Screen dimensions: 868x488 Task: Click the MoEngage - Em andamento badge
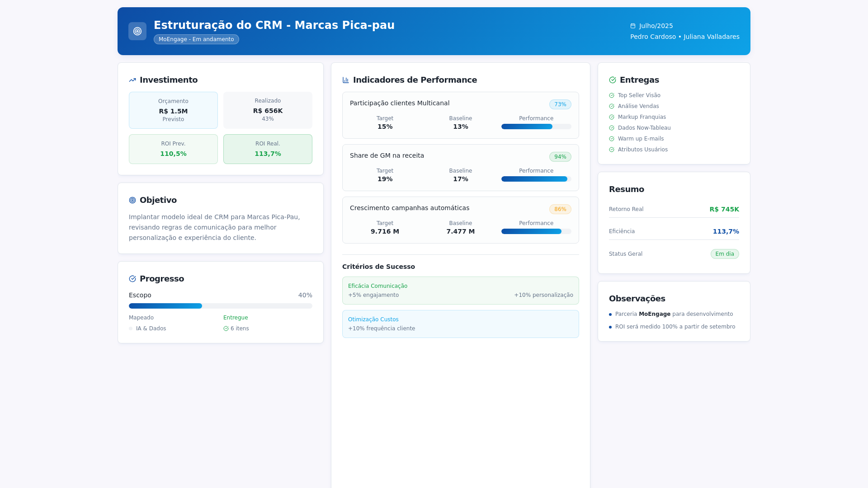196,39
